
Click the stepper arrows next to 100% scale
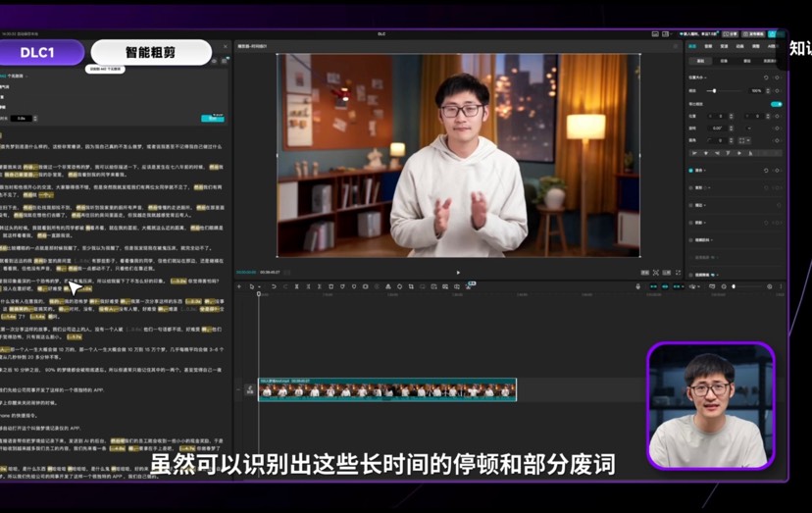(767, 90)
